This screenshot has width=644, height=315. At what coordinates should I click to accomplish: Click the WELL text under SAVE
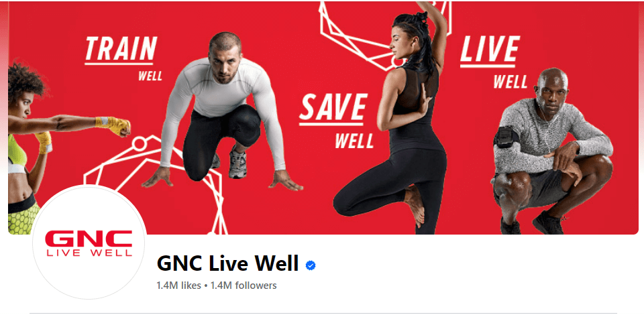click(354, 141)
